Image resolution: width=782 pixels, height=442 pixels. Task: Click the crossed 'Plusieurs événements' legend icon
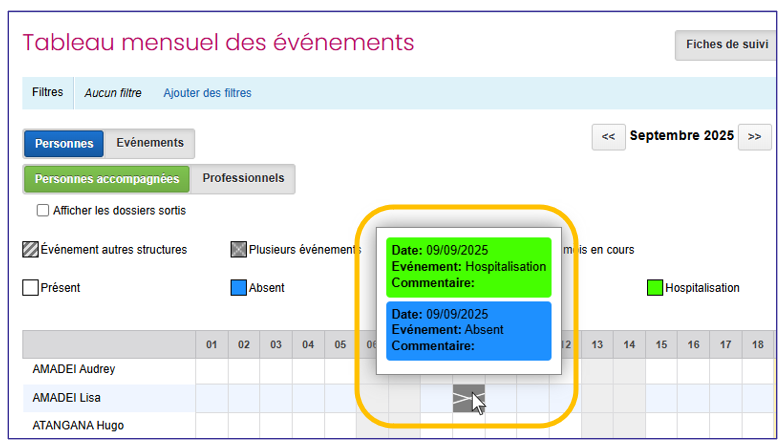point(239,250)
